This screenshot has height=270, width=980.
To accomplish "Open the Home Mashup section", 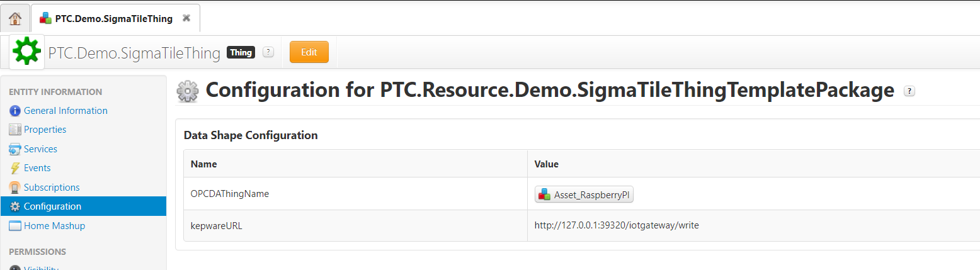I will pyautogui.click(x=54, y=226).
